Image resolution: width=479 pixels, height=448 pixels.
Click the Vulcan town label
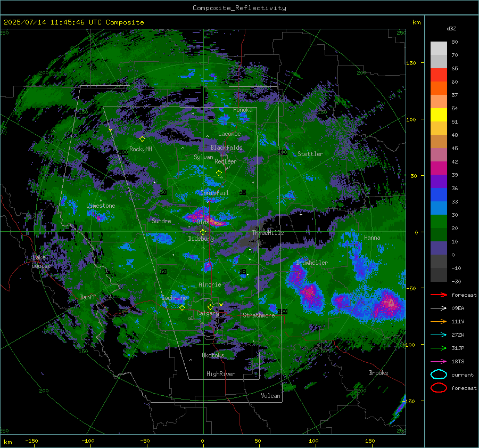click(270, 396)
